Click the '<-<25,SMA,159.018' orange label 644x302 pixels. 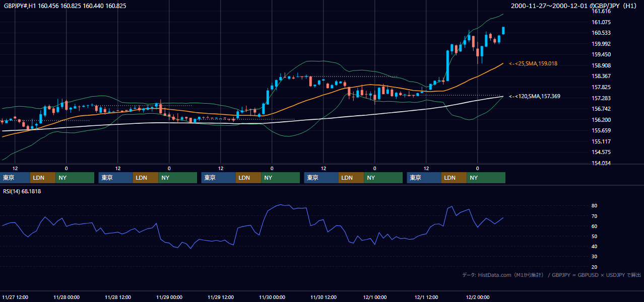pos(533,63)
